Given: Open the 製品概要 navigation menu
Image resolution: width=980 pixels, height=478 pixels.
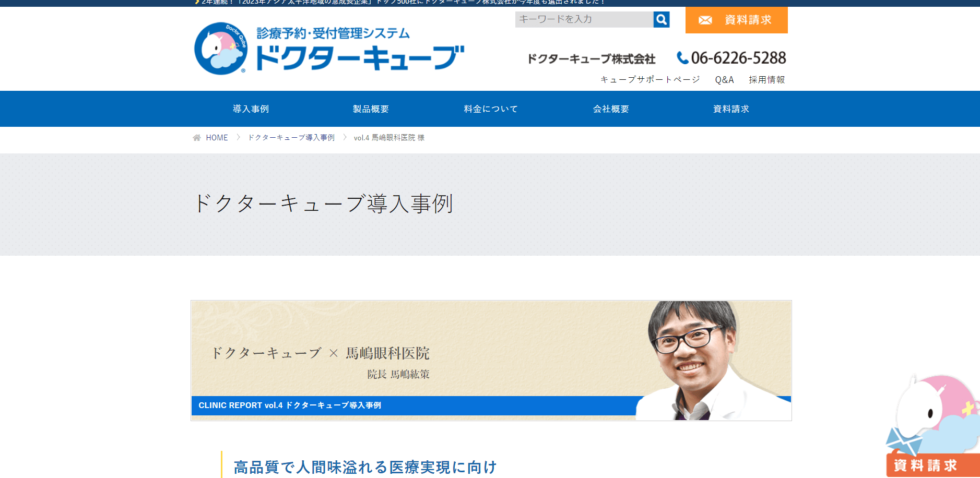Looking at the screenshot, I should tap(371, 109).
